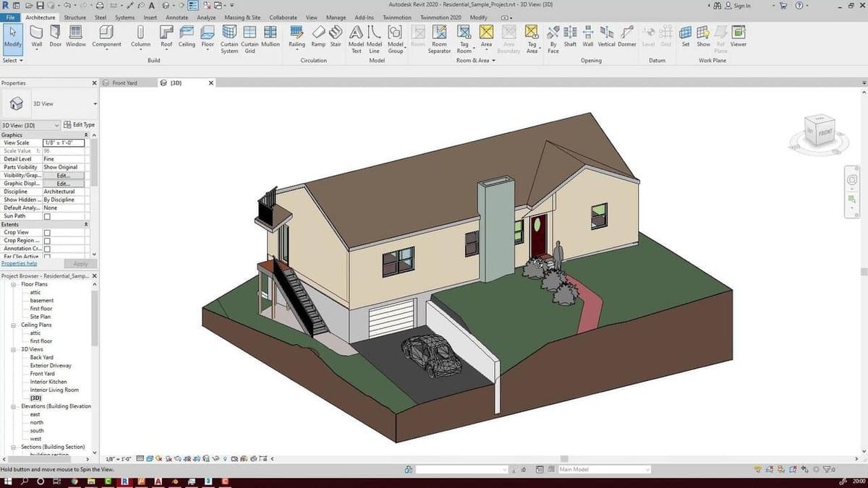Close the Properties palette
The height and width of the screenshot is (488, 868).
(x=94, y=83)
